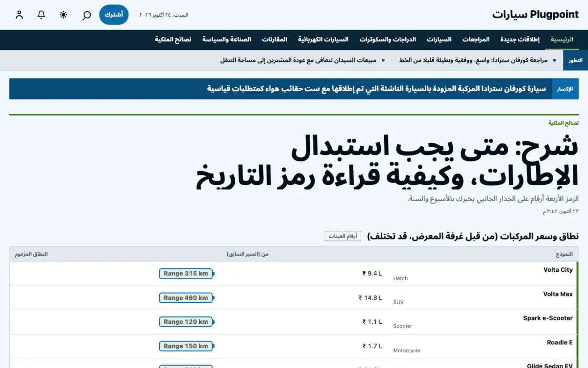Open السيارات nav item
The image size is (588, 368).
tap(439, 40)
